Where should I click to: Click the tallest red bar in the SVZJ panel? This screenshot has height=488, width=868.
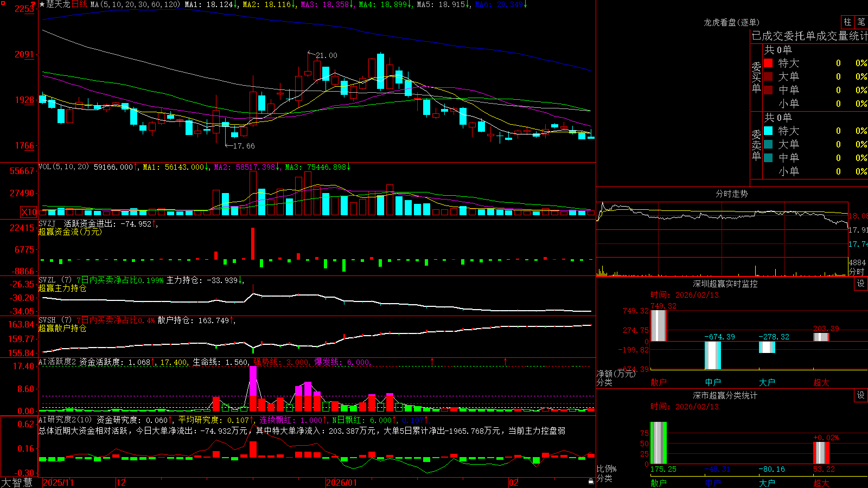pyautogui.click(x=253, y=244)
